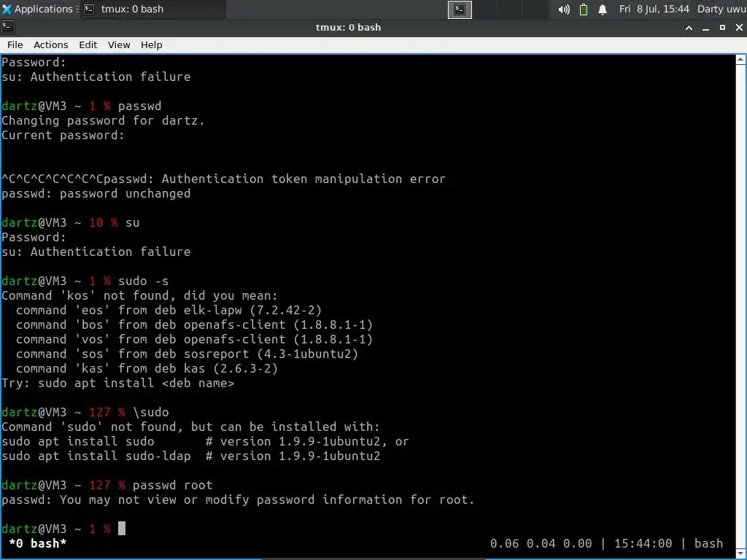Click the roll-up arrow icon in the title bar
747x560 pixels.
689,28
